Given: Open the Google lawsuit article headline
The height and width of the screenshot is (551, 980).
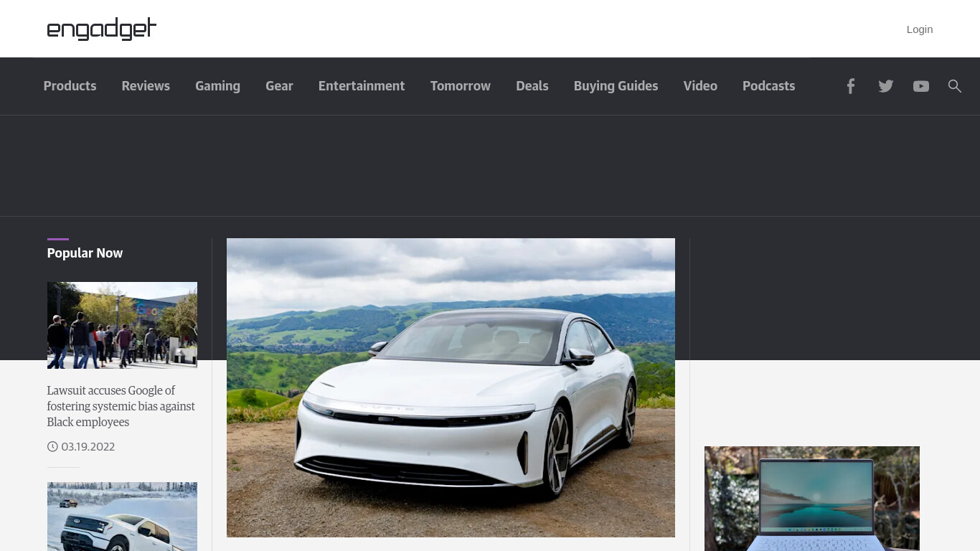Looking at the screenshot, I should tap(121, 406).
